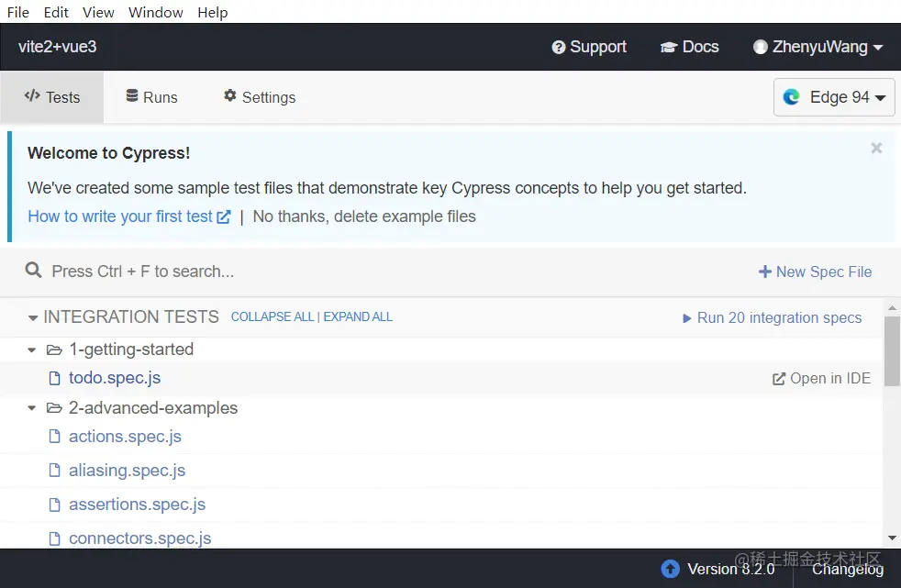The image size is (901, 588).
Task: Click the scrollbar up arrow
Action: [x=892, y=308]
